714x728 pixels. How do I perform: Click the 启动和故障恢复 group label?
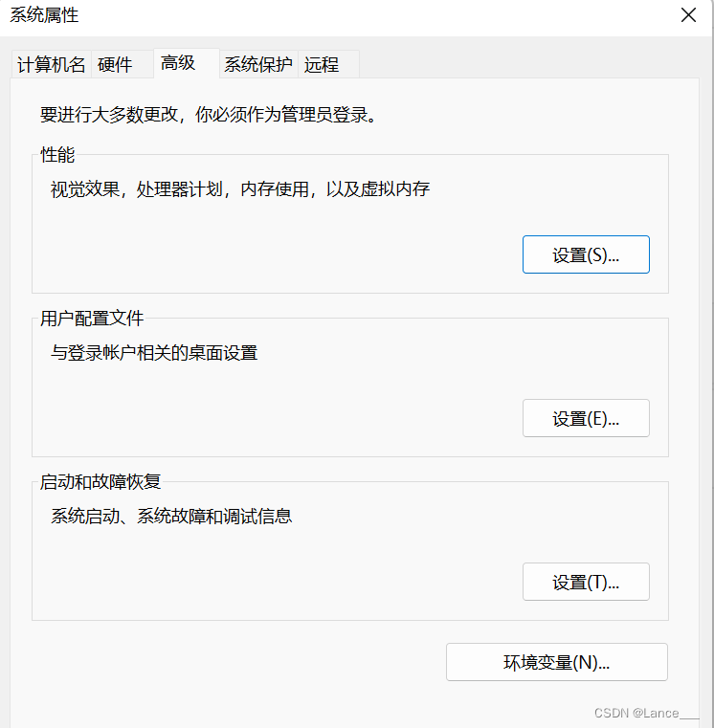click(x=100, y=482)
